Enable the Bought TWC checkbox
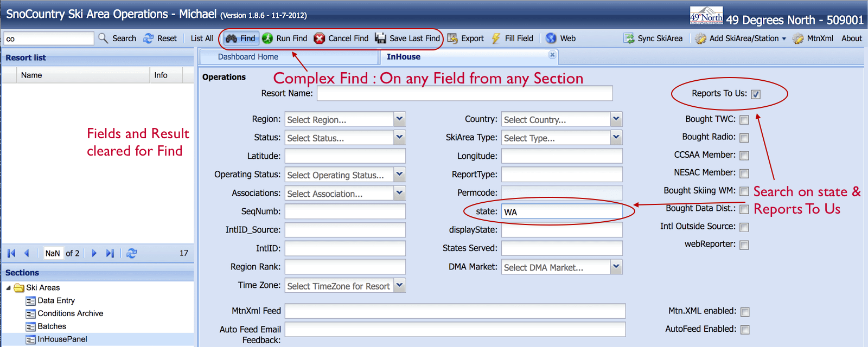The width and height of the screenshot is (868, 347). click(x=744, y=120)
